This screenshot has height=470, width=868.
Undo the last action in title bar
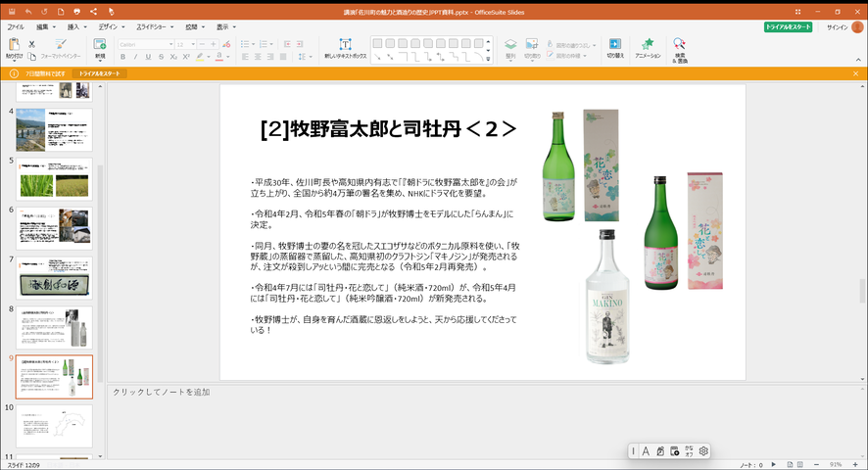click(x=28, y=12)
